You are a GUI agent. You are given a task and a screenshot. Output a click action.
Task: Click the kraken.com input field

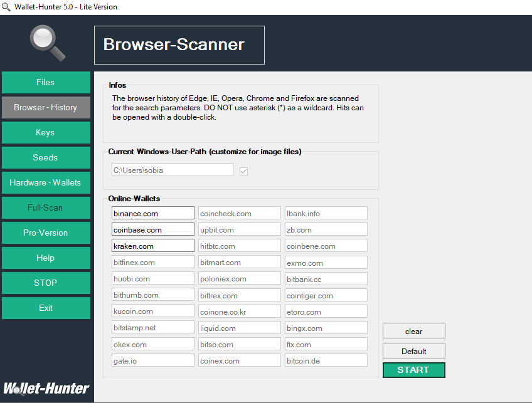tap(153, 246)
